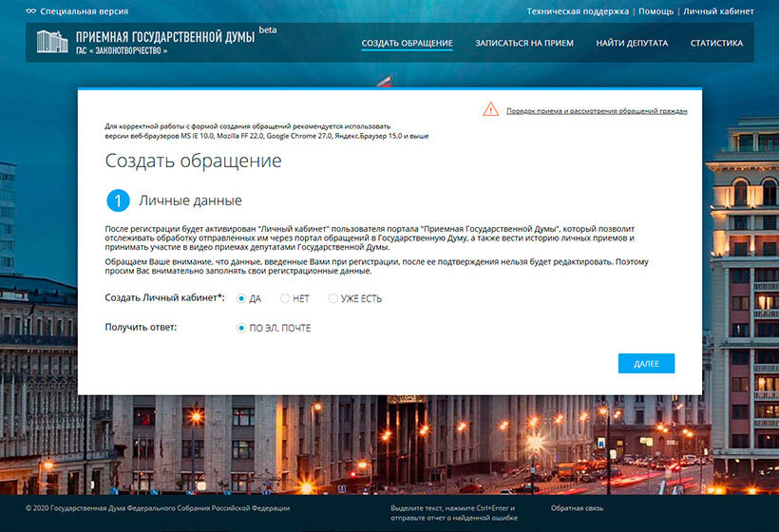Click ПРИЕМНАЯ ГОСУДАРСТВЕННОЙ ДУМЫ site title

(164, 37)
